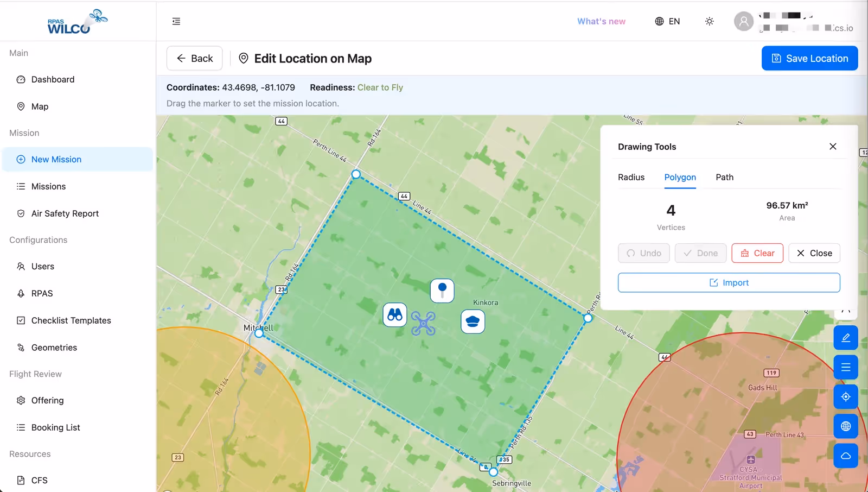Close the Drawing Tools panel with X

(833, 147)
